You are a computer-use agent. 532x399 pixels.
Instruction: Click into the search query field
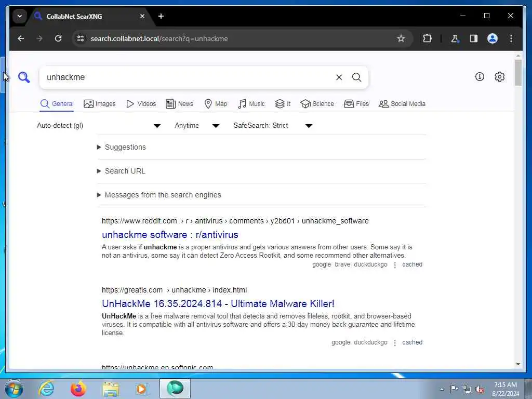point(187,77)
